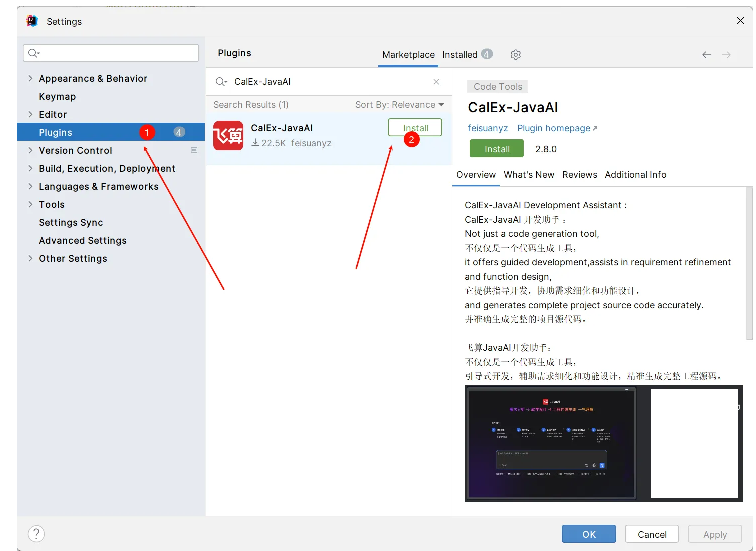Expand Appearance & Behavior section
The width and height of the screenshot is (756, 551).
point(30,78)
